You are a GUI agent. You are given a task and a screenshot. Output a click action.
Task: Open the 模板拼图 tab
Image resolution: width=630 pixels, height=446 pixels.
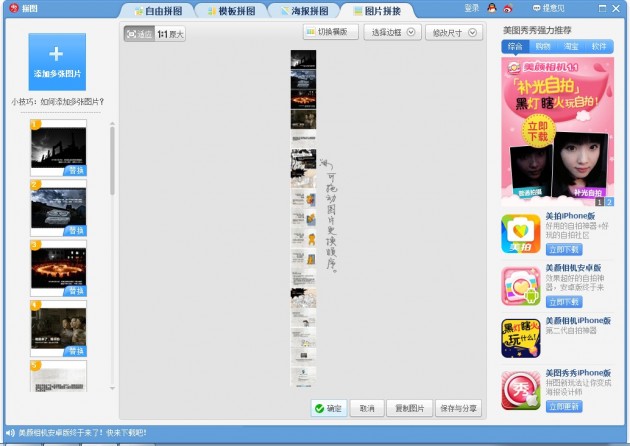(231, 10)
